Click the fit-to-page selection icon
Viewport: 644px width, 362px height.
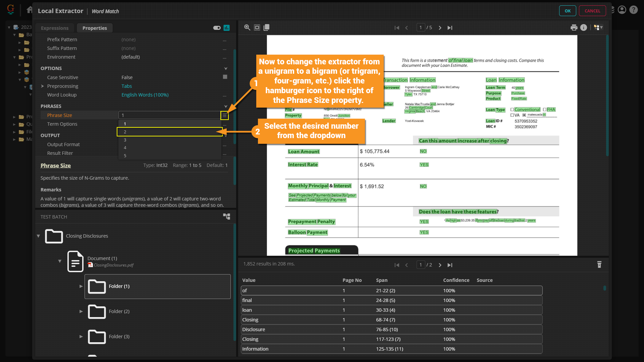pyautogui.click(x=257, y=27)
